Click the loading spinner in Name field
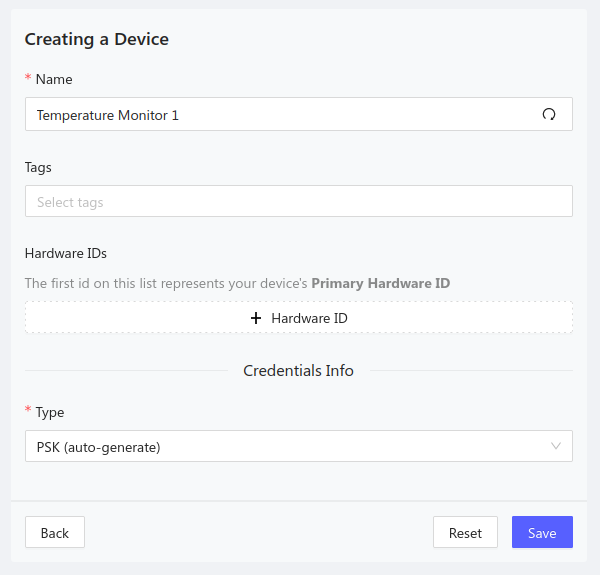 pyautogui.click(x=549, y=114)
